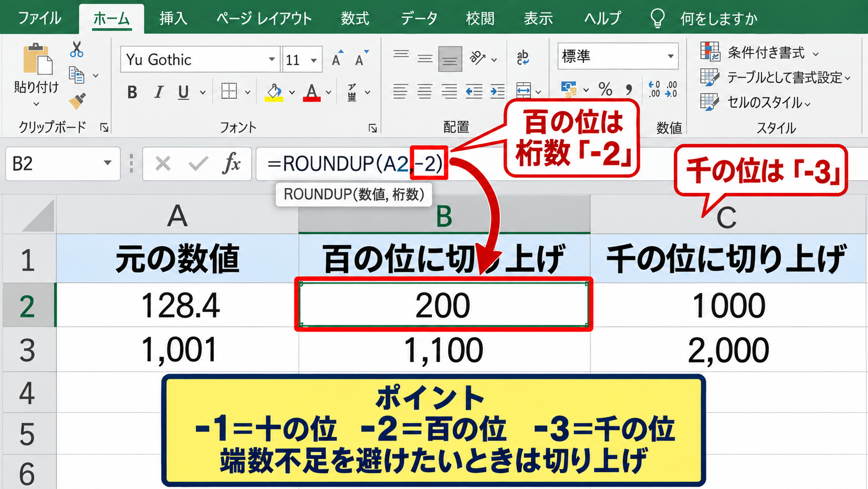Viewport: 868px width, 489px height.
Task: Apply percent style
Action: click(605, 89)
